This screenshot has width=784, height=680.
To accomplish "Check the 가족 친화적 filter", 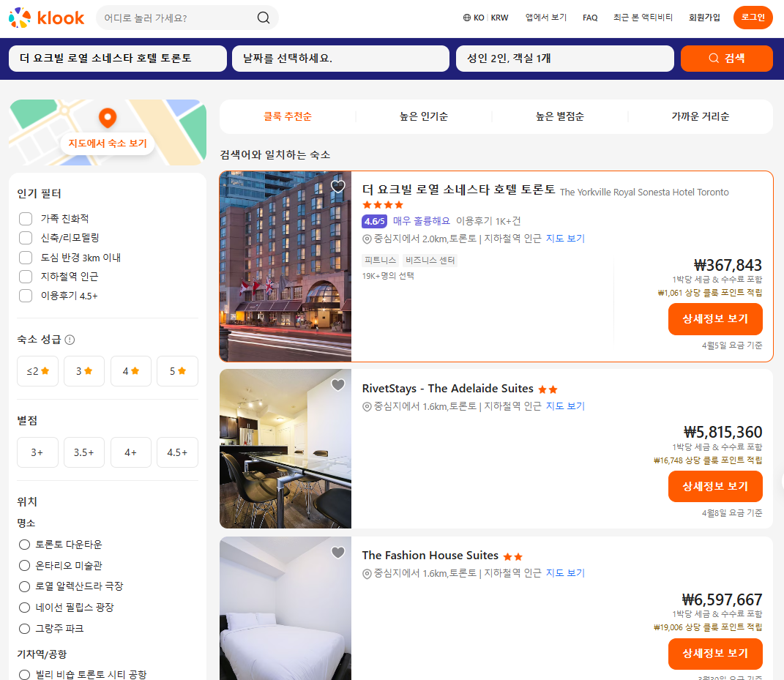I will (x=26, y=219).
